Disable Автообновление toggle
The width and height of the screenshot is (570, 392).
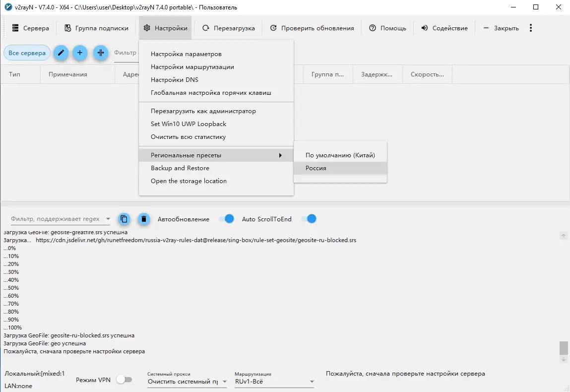coord(226,219)
